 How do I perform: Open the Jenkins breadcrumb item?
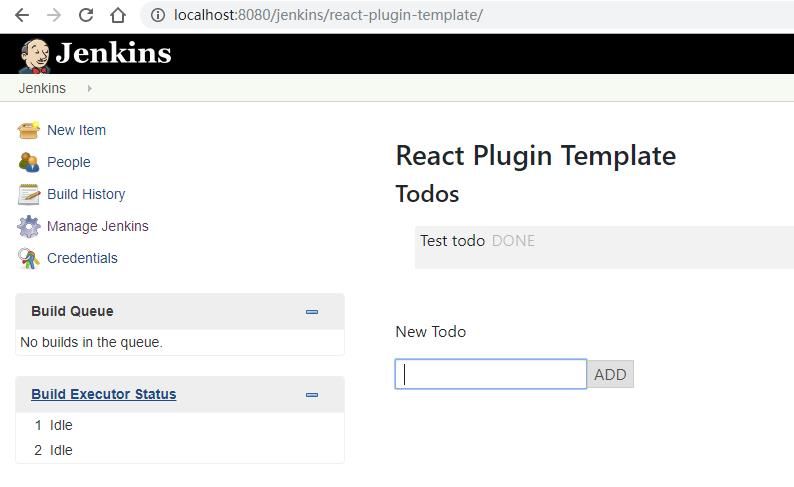(x=42, y=88)
